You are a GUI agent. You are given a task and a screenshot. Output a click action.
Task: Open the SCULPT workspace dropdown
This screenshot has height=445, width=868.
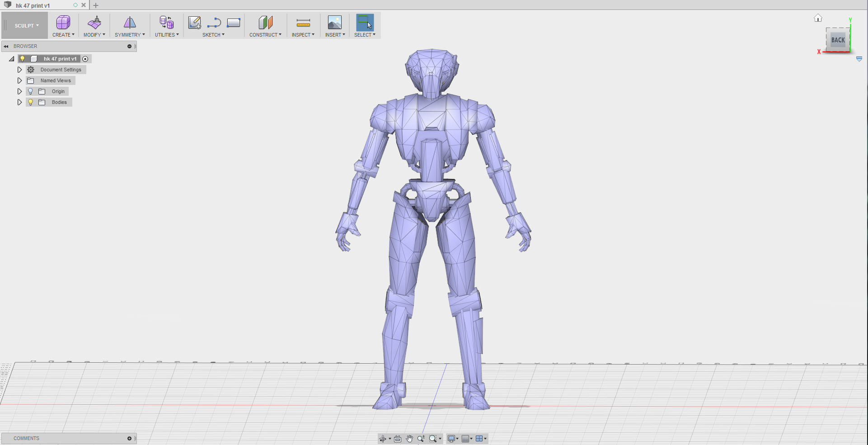(x=26, y=26)
